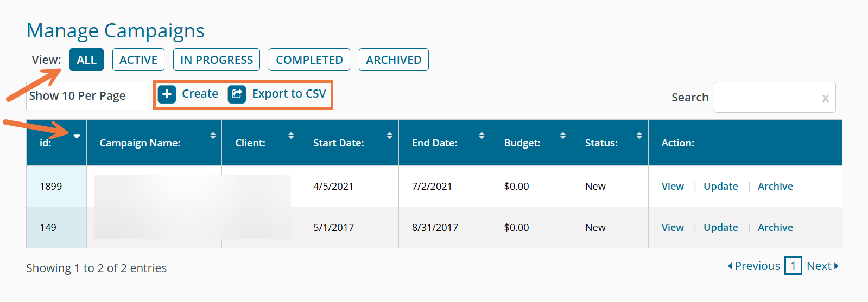Click the Export to CSV share icon

(x=237, y=94)
